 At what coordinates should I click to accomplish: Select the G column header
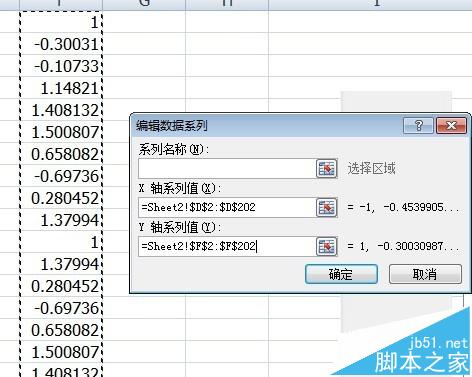coord(144,5)
